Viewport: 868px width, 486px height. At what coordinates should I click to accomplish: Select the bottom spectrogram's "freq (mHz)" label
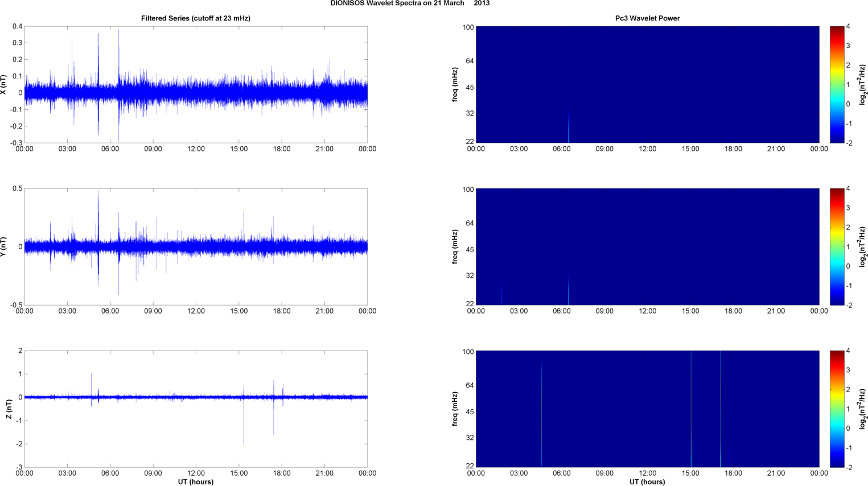pyautogui.click(x=455, y=409)
